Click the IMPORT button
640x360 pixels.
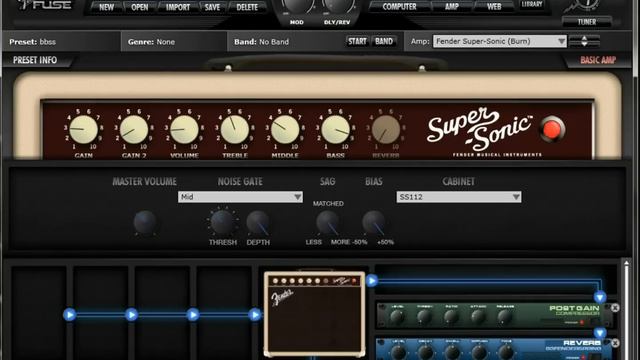[x=178, y=7]
